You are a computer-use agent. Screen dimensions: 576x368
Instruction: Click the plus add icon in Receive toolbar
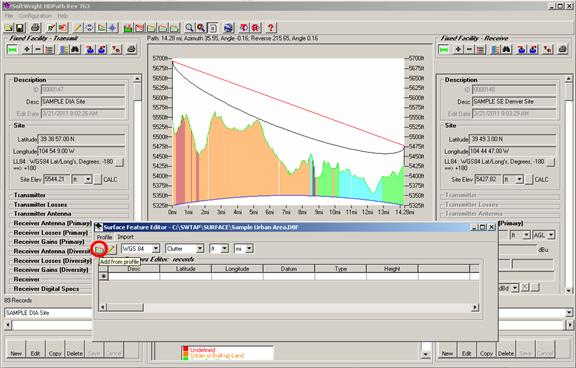tap(458, 49)
